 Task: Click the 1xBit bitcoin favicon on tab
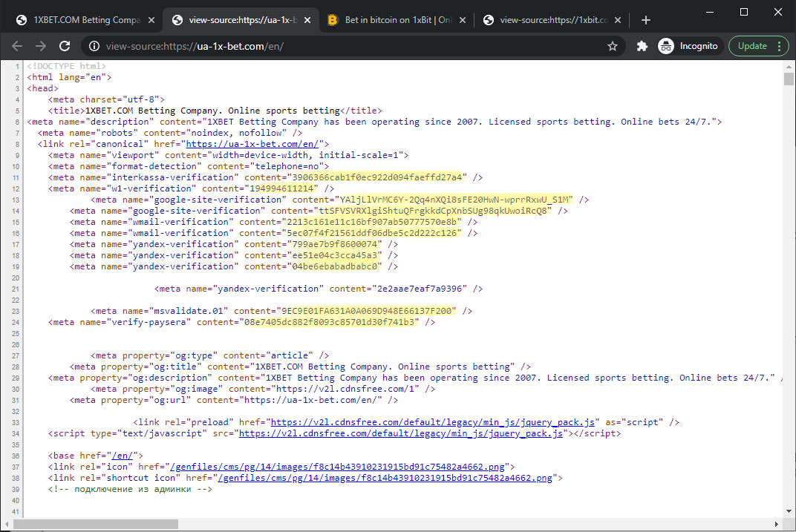[x=333, y=20]
